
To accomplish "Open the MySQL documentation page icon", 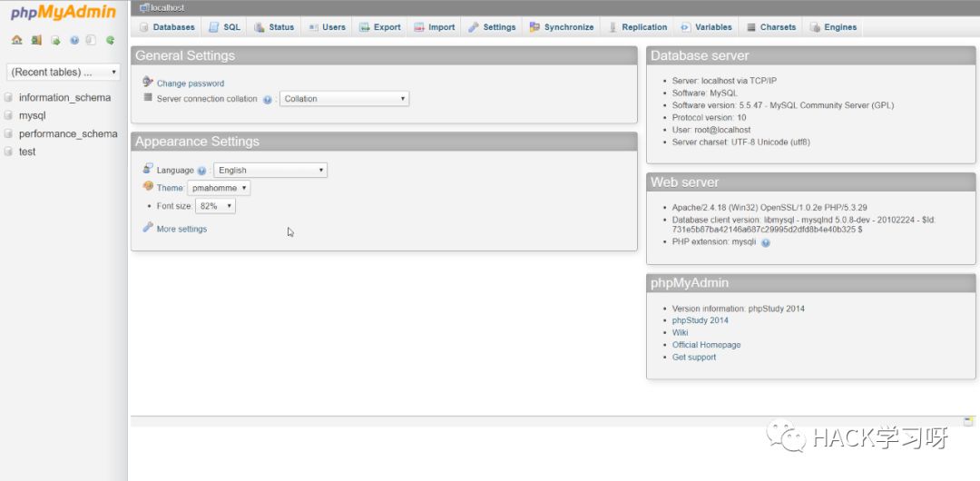I will pos(92,40).
